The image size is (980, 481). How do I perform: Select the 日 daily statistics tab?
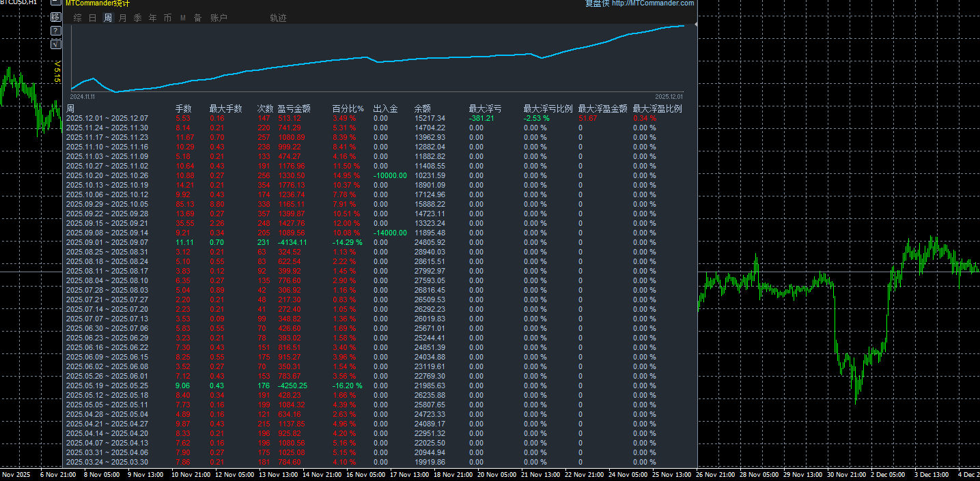pyautogui.click(x=93, y=18)
